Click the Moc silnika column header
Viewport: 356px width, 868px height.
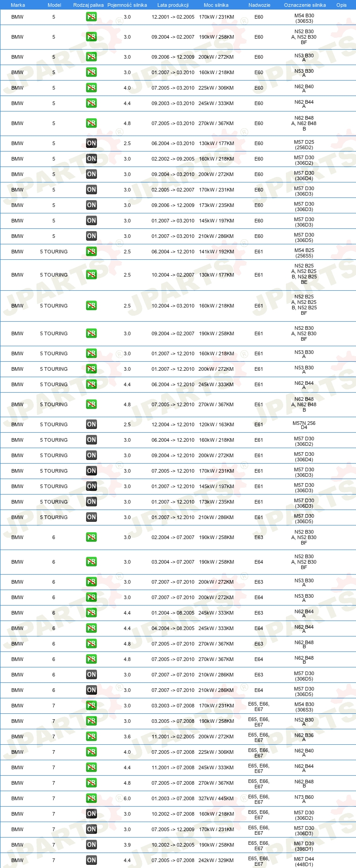coord(216,5)
